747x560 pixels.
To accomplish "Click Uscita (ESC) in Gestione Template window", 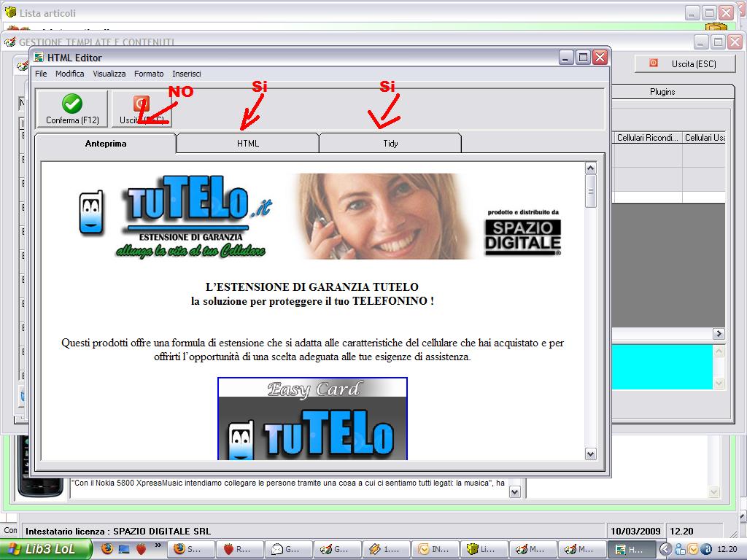I will 685,64.
